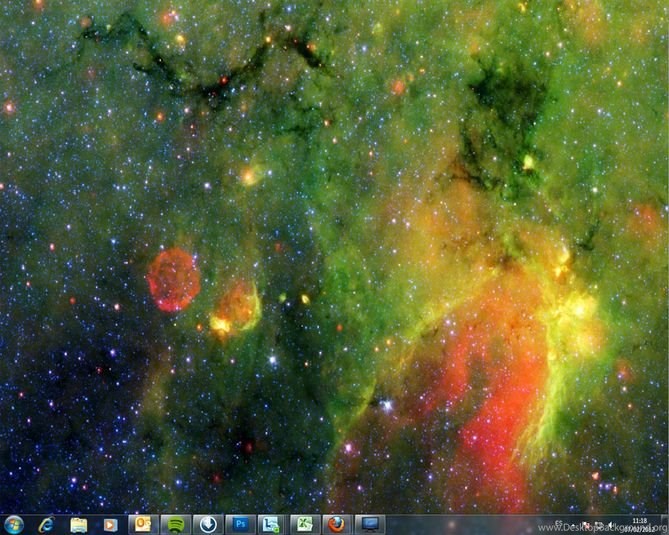
Task: Click the green Spotify taskbar icon
Action: tap(174, 524)
